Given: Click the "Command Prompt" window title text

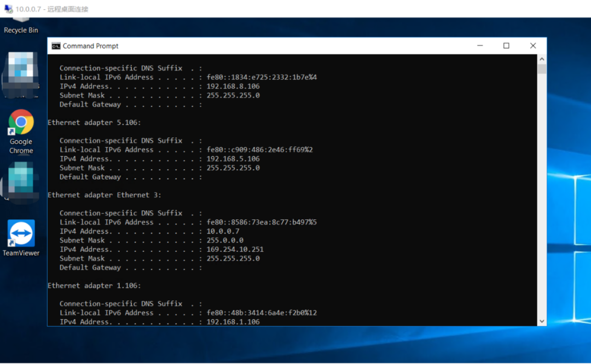Looking at the screenshot, I should tap(90, 46).
